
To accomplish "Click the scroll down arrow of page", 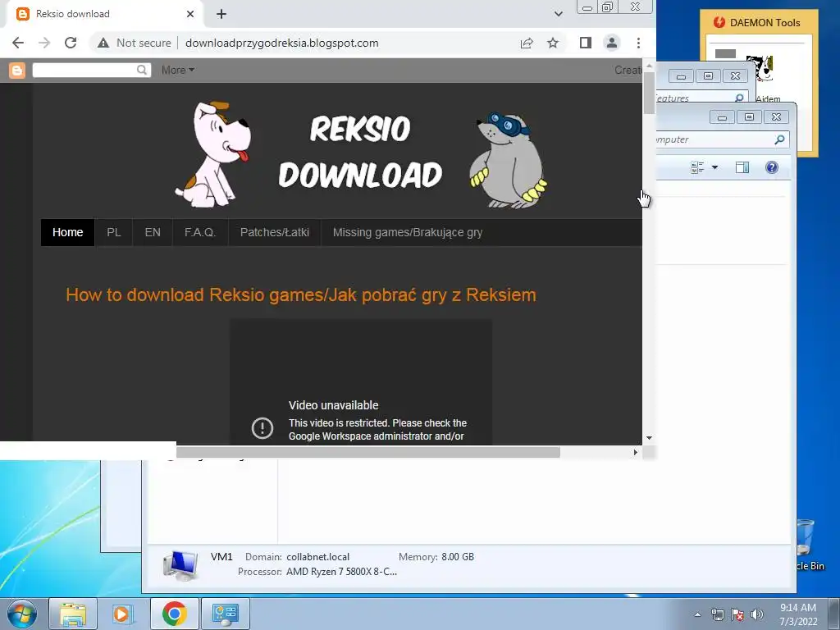I will 649,438.
